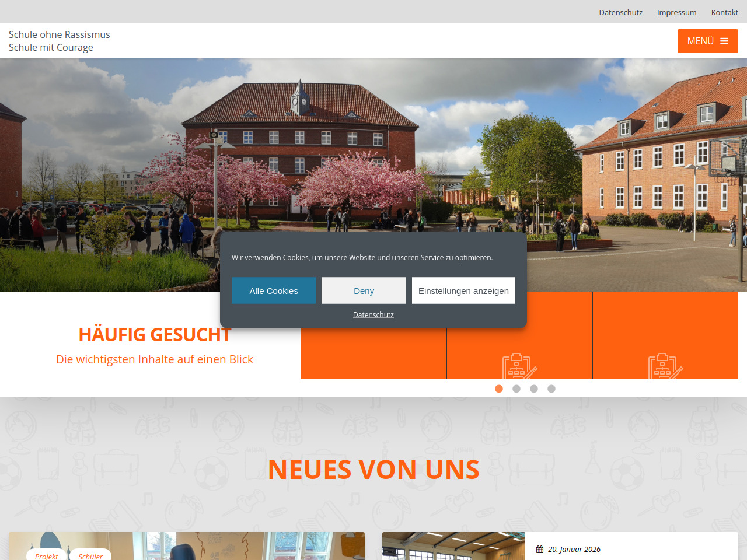Select the Schüler tag on news card

coord(90,555)
